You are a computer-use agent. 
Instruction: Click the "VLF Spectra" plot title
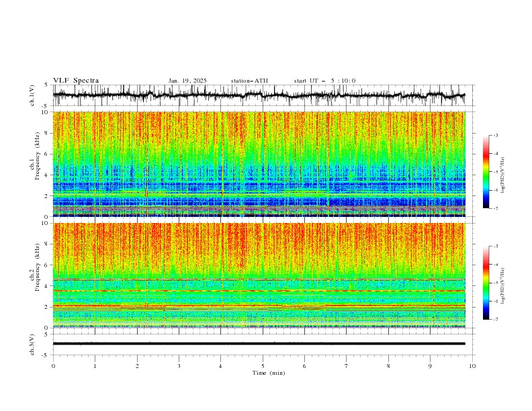click(x=76, y=81)
